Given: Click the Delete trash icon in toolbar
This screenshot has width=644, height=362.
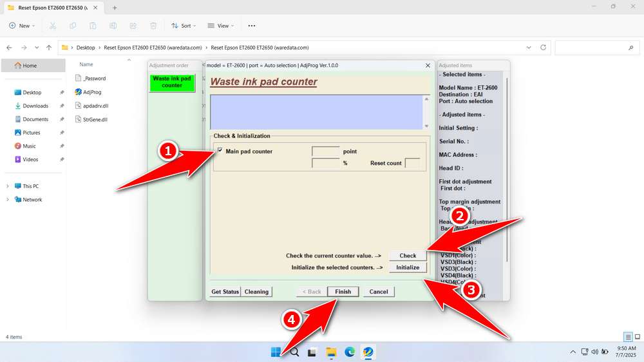Looking at the screenshot, I should coord(153,26).
